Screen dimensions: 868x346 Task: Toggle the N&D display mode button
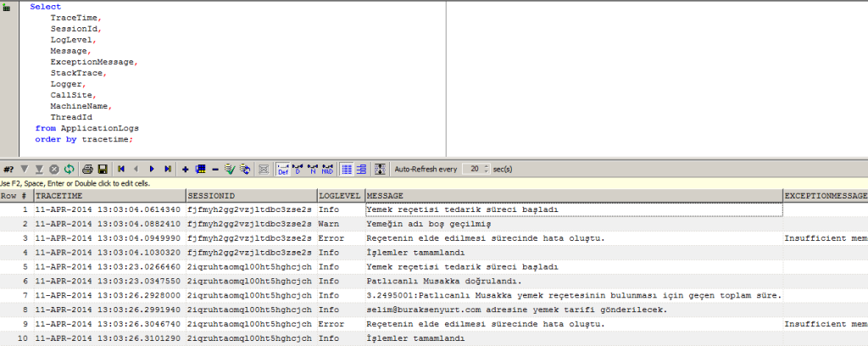tap(326, 169)
